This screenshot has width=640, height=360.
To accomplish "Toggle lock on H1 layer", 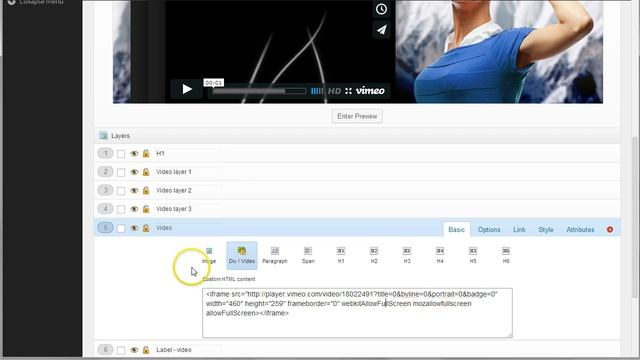I will tap(146, 153).
